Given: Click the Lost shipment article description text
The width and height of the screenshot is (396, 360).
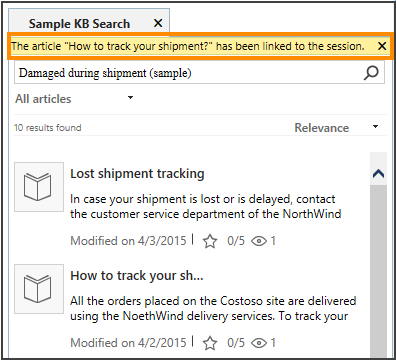Looking at the screenshot, I should [x=206, y=206].
